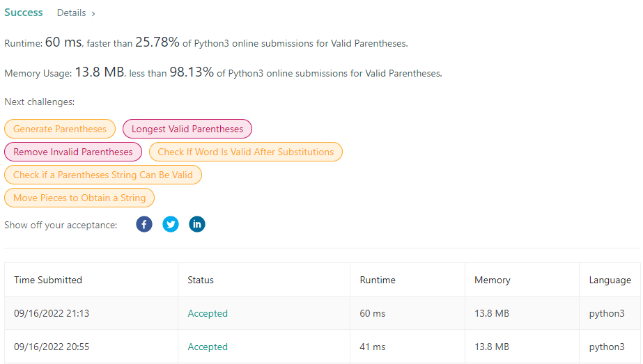The image size is (643, 364).
Task: View Accepted submission from 20:55
Action: click(208, 347)
